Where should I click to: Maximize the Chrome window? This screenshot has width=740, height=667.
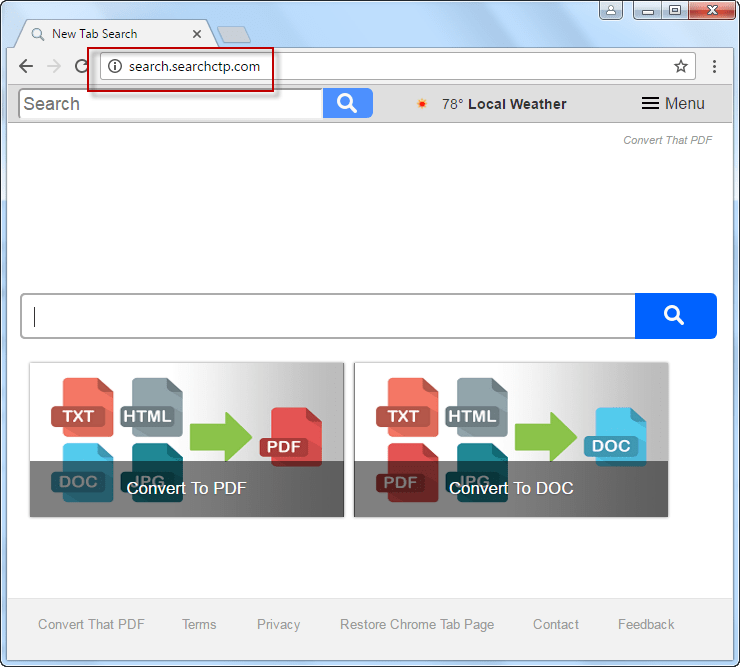[x=675, y=10]
